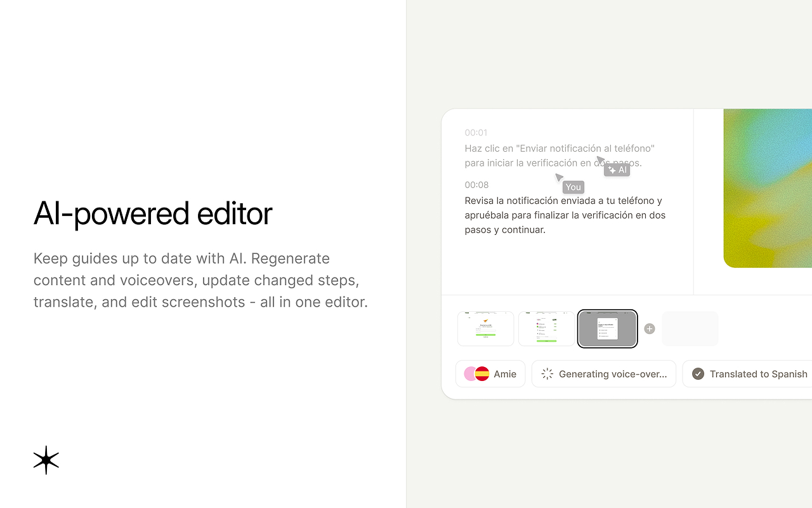Click the Generating voice-over button
812x508 pixels.
pos(604,374)
